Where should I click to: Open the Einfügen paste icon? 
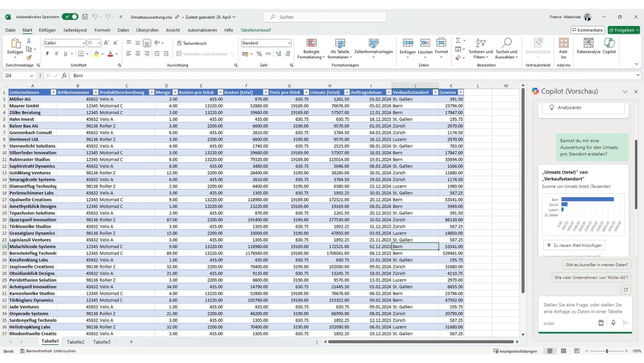tap(15, 43)
